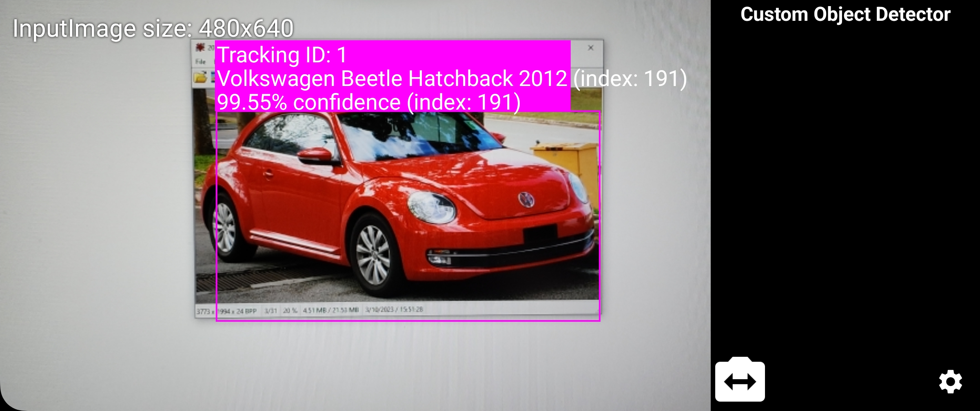980x411 pixels.
Task: Click the Tracking ID: 1 label
Action: pos(282,54)
